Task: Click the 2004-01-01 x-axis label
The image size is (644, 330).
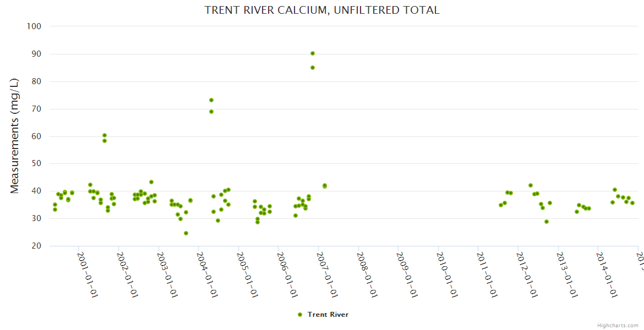Action: click(x=206, y=274)
